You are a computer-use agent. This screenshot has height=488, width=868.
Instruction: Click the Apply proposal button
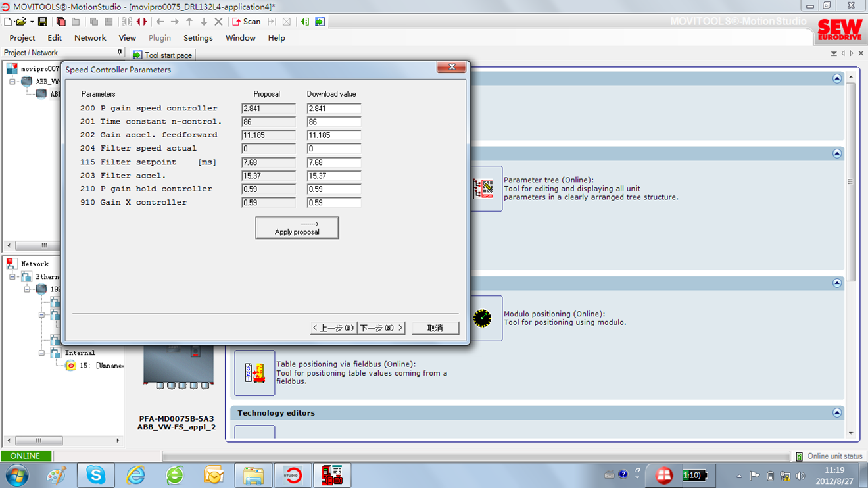[297, 228]
